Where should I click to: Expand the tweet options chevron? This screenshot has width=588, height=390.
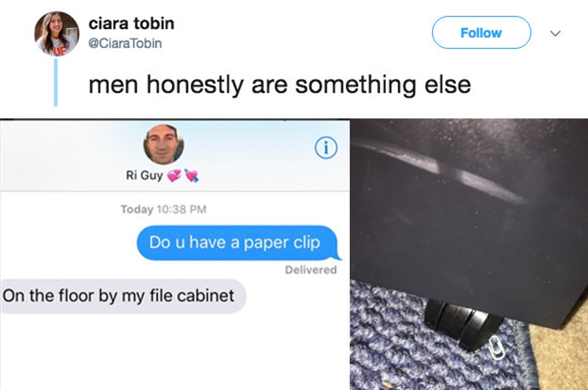[x=556, y=33]
